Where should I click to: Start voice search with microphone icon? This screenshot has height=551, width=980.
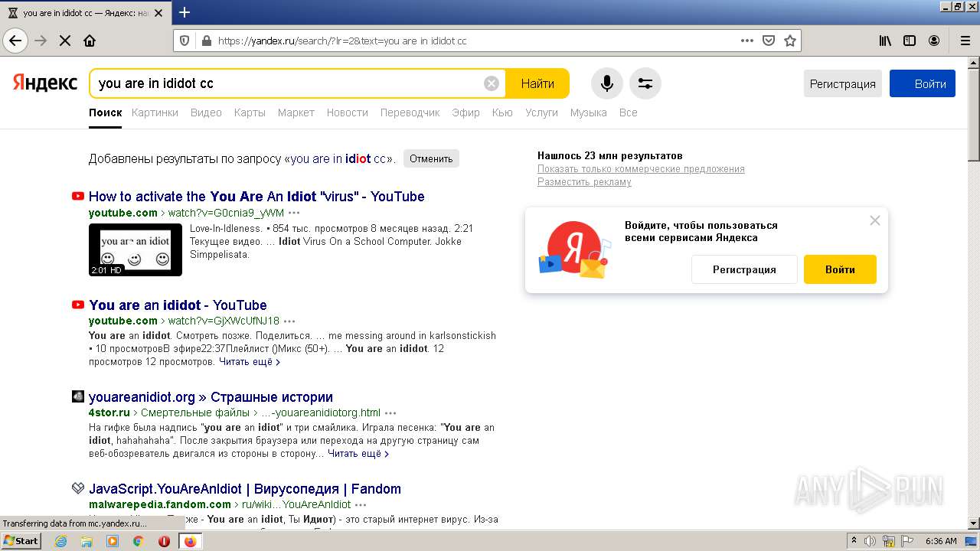click(x=606, y=83)
